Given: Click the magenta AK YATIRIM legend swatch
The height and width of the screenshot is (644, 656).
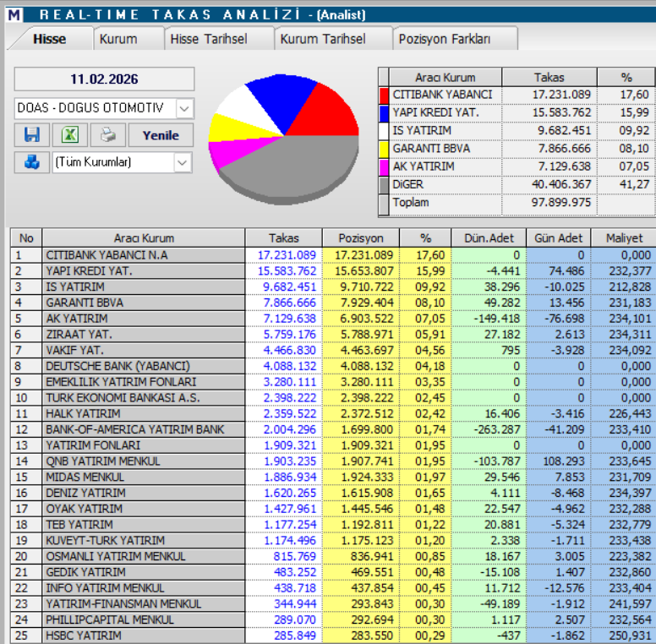Looking at the screenshot, I should [384, 166].
